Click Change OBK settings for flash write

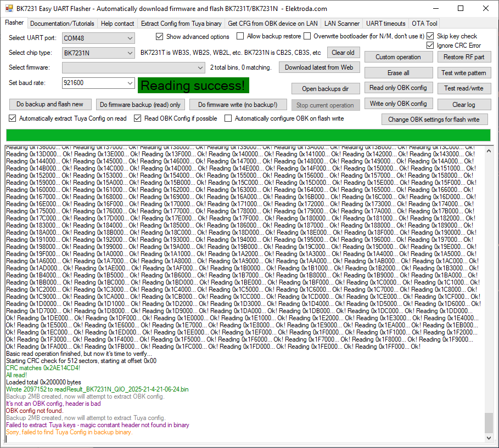[x=434, y=120]
